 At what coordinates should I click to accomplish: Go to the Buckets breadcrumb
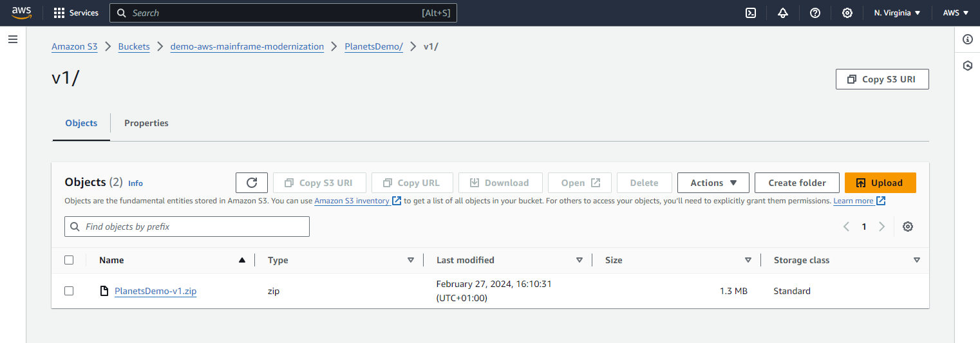(x=134, y=46)
